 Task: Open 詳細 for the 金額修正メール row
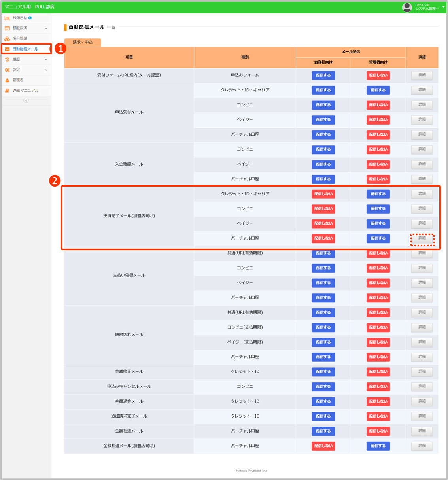pyautogui.click(x=422, y=372)
